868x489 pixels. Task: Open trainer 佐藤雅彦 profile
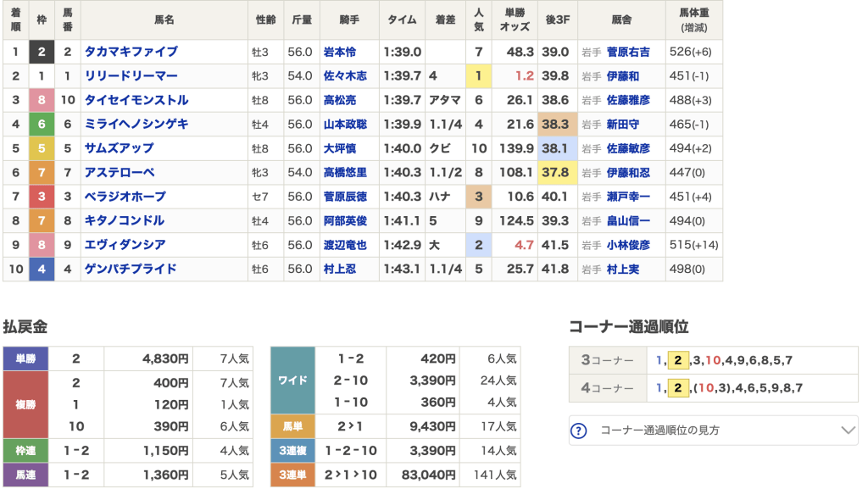[628, 100]
